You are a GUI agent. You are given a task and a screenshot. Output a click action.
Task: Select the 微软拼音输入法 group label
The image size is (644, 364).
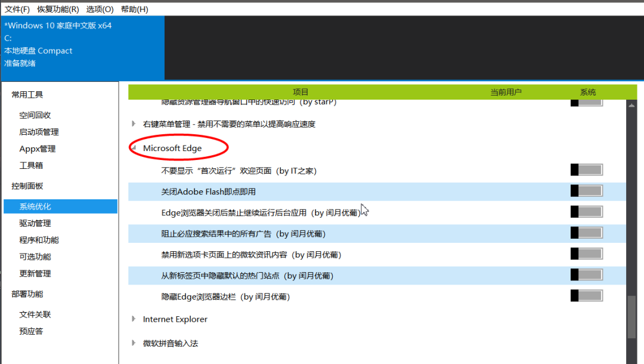click(x=171, y=343)
